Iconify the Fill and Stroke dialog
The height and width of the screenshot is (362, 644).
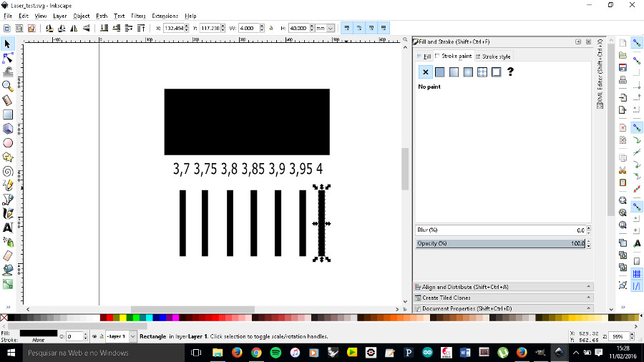tap(578, 42)
